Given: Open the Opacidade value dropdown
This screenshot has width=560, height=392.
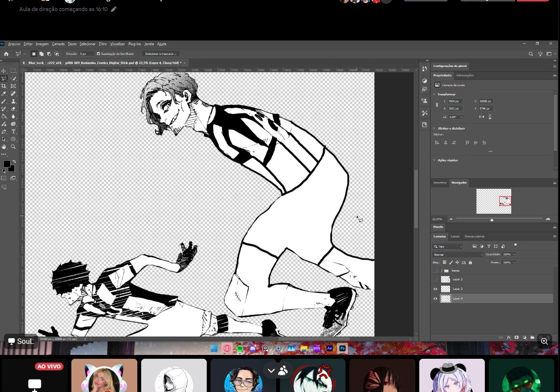Looking at the screenshot, I should [x=514, y=255].
